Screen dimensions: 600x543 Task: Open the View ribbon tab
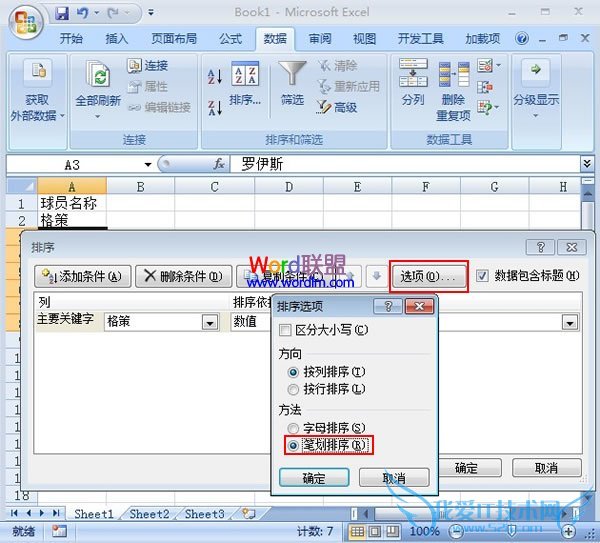[x=364, y=39]
